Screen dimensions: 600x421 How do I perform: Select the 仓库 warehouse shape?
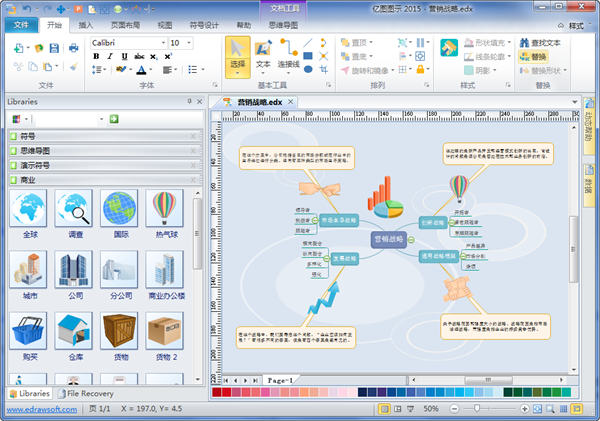73,336
